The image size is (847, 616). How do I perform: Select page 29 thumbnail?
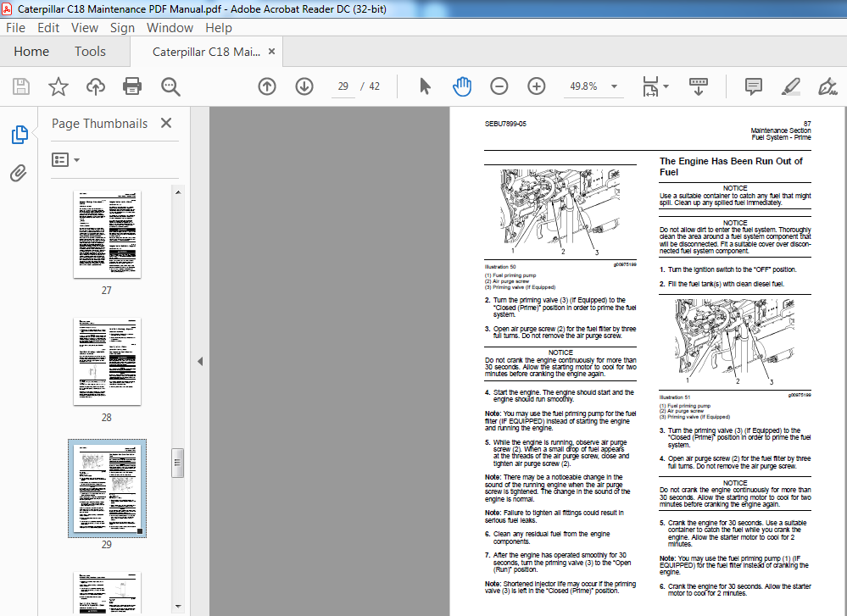point(107,488)
